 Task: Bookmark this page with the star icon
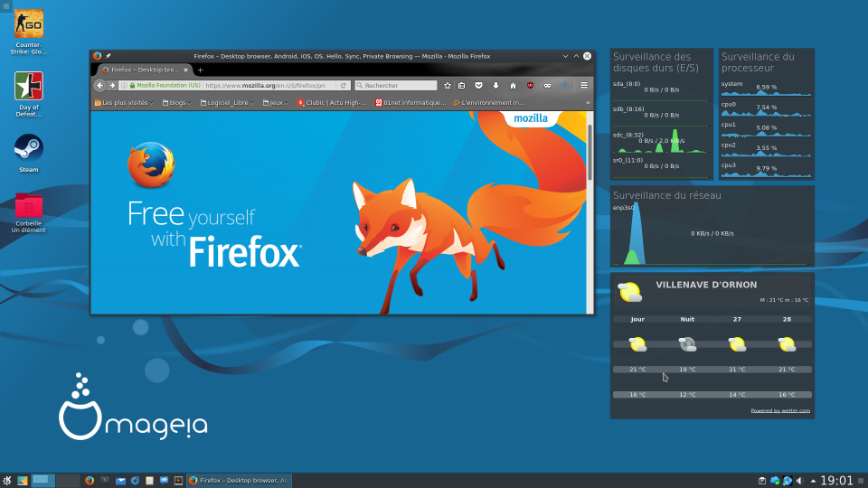pos(448,85)
